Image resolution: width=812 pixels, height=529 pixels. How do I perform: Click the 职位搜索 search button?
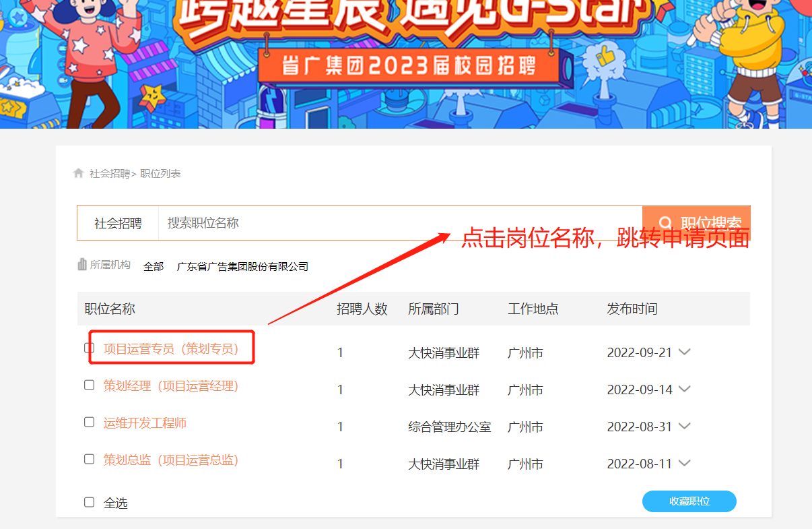(x=696, y=223)
